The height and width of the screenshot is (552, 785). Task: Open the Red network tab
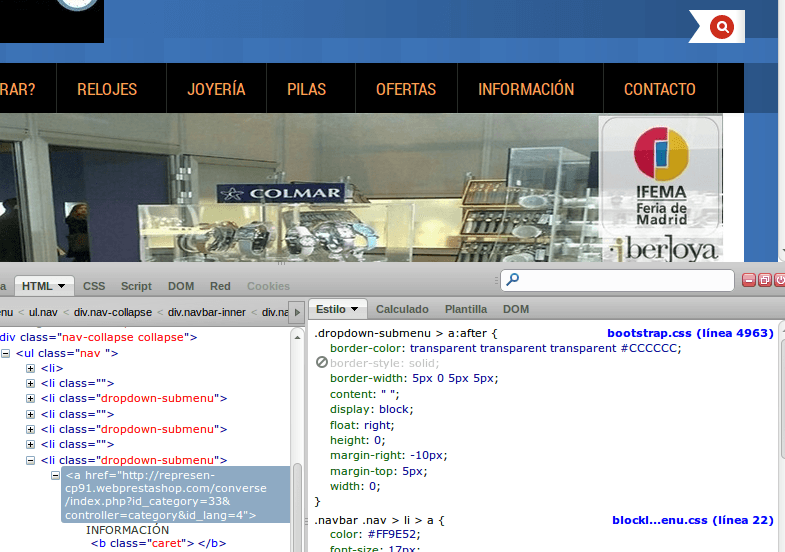point(220,286)
